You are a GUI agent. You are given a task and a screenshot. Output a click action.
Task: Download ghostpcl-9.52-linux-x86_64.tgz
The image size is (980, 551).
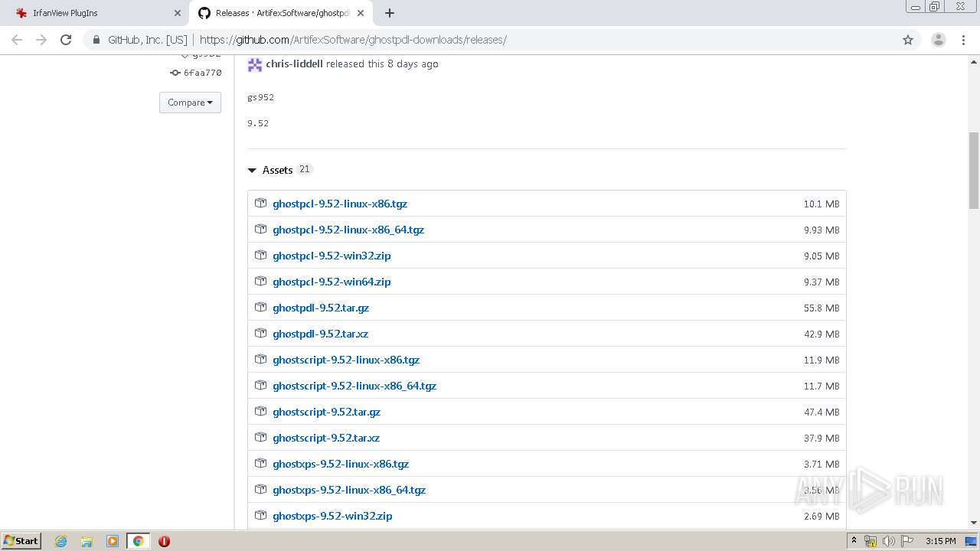[348, 230]
